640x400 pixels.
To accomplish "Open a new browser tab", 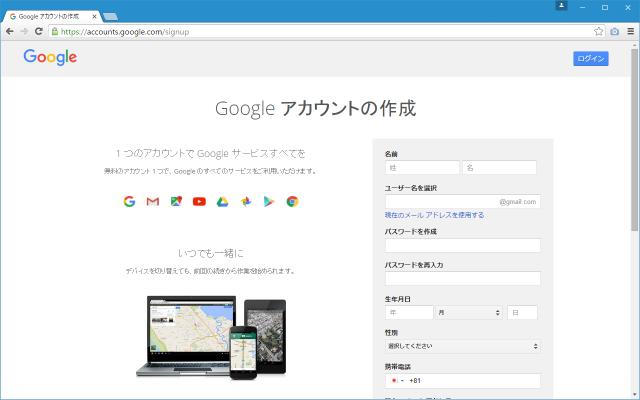I will (110, 16).
